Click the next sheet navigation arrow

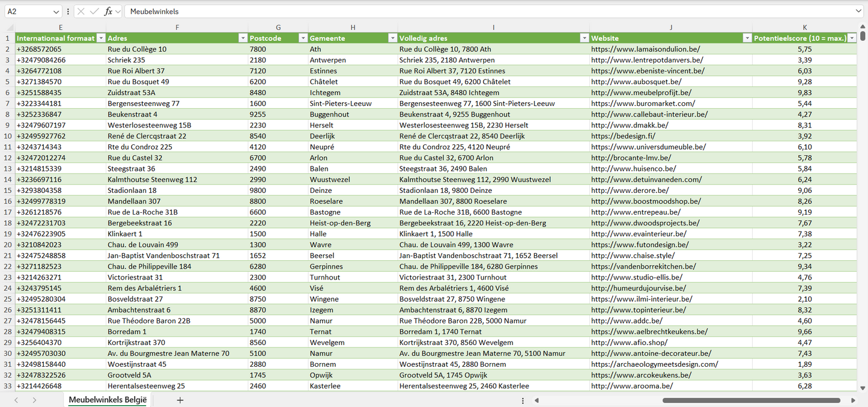coord(34,400)
